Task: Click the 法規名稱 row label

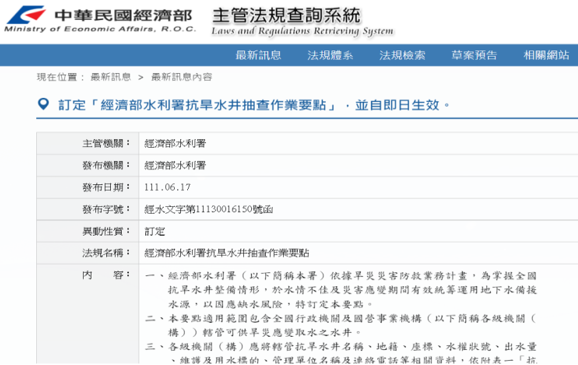Action: (106, 253)
